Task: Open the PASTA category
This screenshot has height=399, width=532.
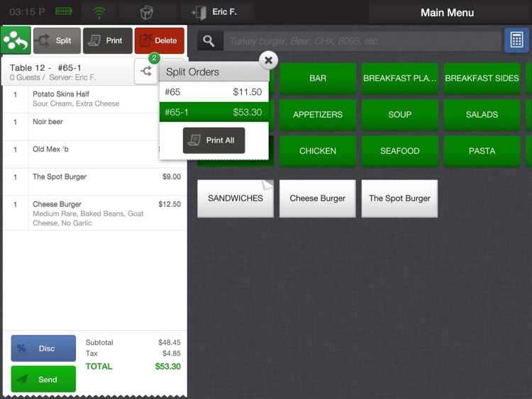Action: [482, 151]
